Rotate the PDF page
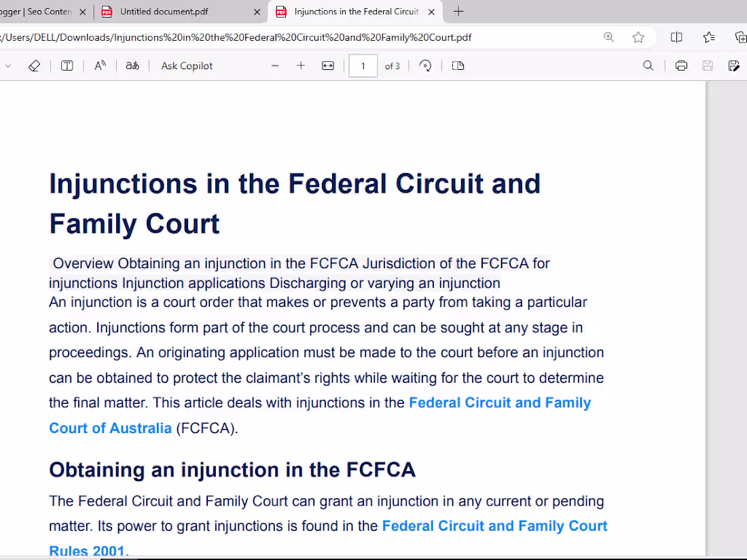Image resolution: width=747 pixels, height=560 pixels. [425, 65]
